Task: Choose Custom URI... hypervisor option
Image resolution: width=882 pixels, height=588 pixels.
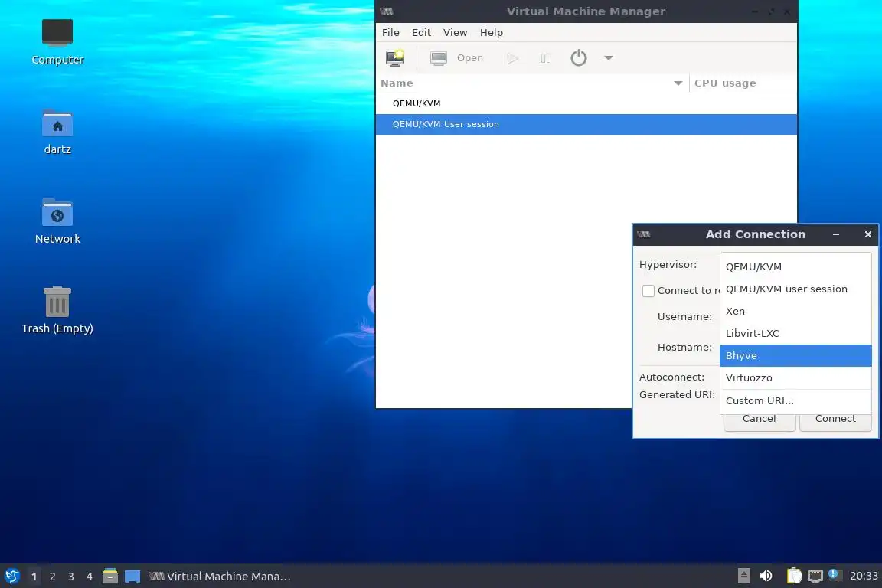Action: click(795, 400)
